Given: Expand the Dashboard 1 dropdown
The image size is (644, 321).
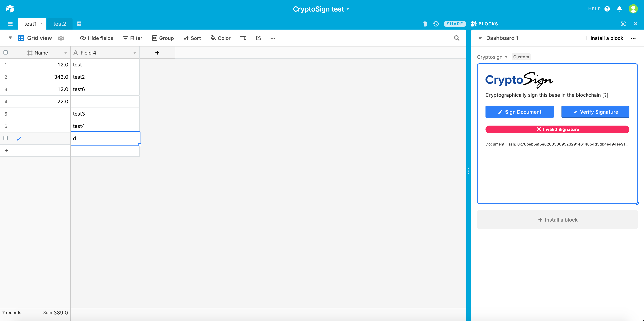Looking at the screenshot, I should coord(480,38).
